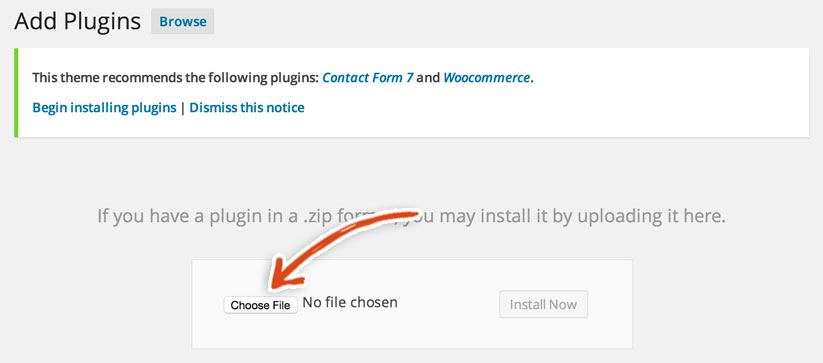Click the Install Now button

543,304
